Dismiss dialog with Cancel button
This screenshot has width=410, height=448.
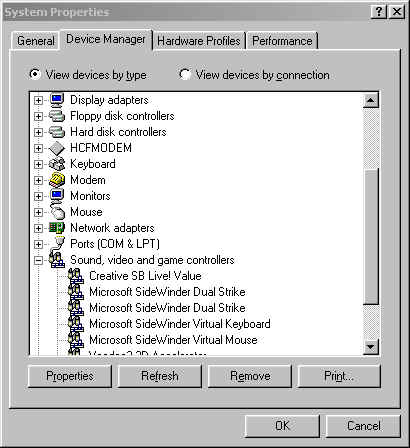point(363,426)
